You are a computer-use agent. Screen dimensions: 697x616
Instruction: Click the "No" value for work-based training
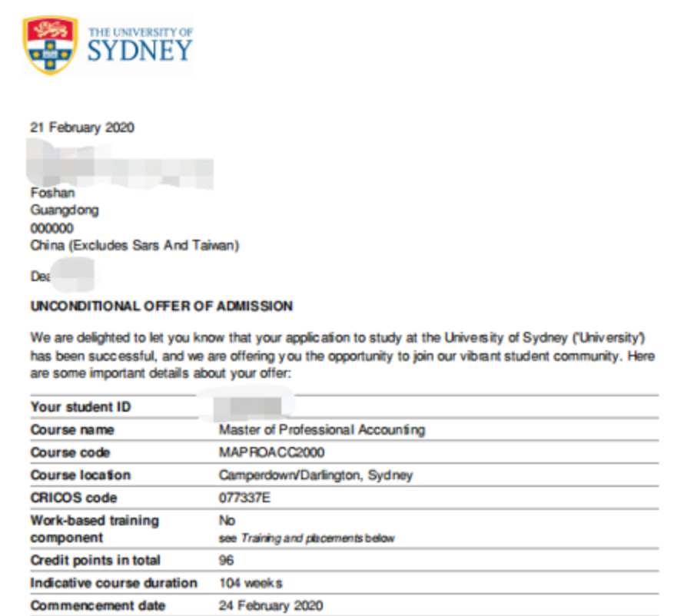[227, 521]
